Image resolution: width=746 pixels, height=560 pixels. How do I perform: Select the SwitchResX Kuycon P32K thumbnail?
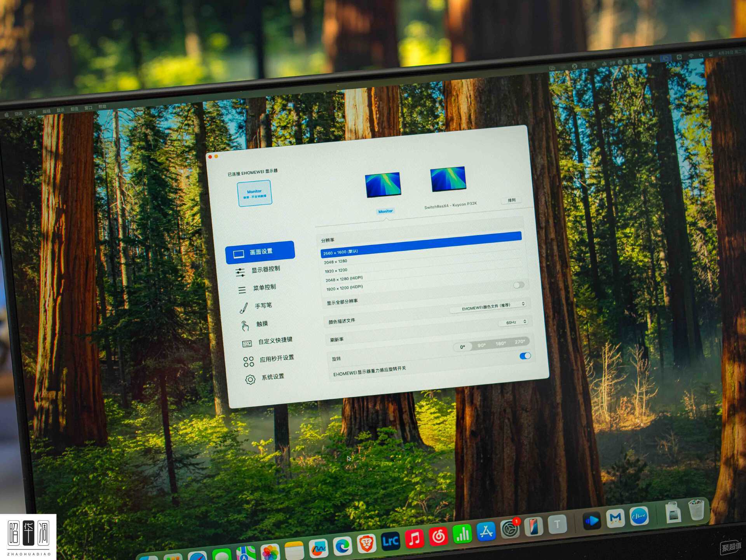coord(448,179)
